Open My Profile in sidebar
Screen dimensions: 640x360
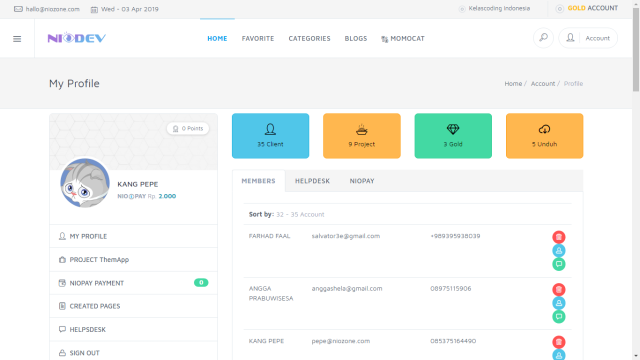(133, 236)
